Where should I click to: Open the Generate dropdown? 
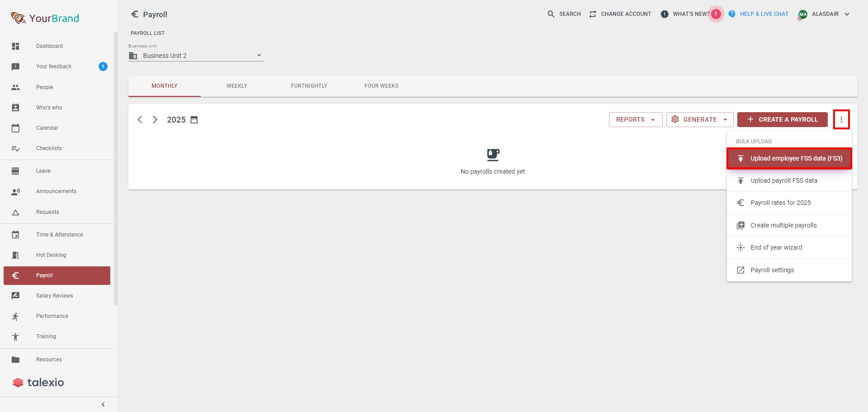(x=700, y=119)
